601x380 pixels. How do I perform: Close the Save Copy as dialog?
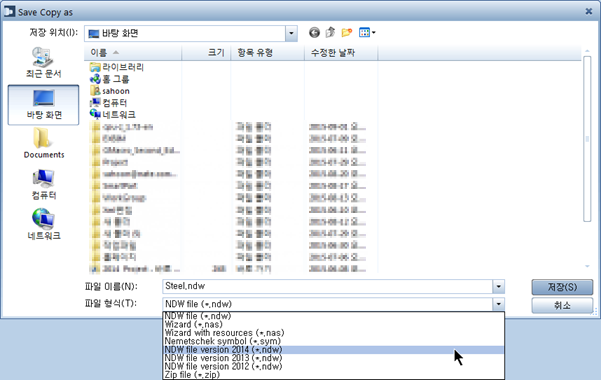(x=588, y=12)
